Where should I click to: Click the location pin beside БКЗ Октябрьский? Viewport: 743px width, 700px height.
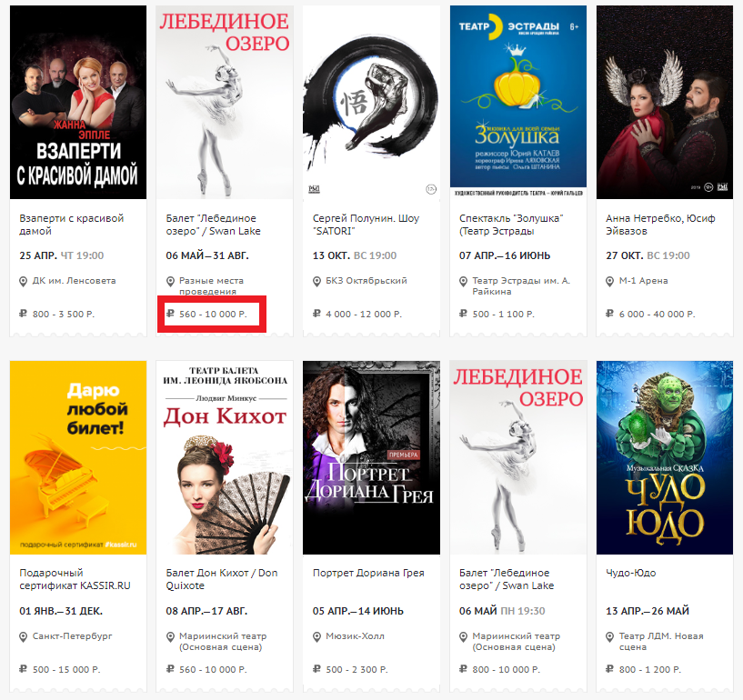point(316,282)
